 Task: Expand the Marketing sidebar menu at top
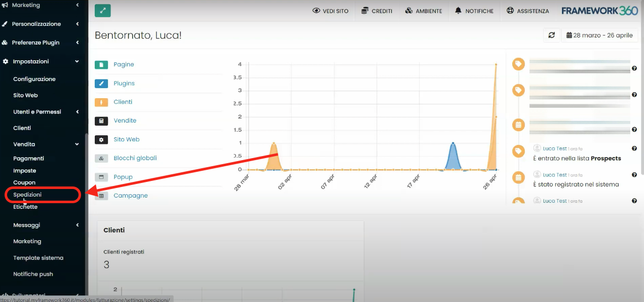click(x=77, y=5)
